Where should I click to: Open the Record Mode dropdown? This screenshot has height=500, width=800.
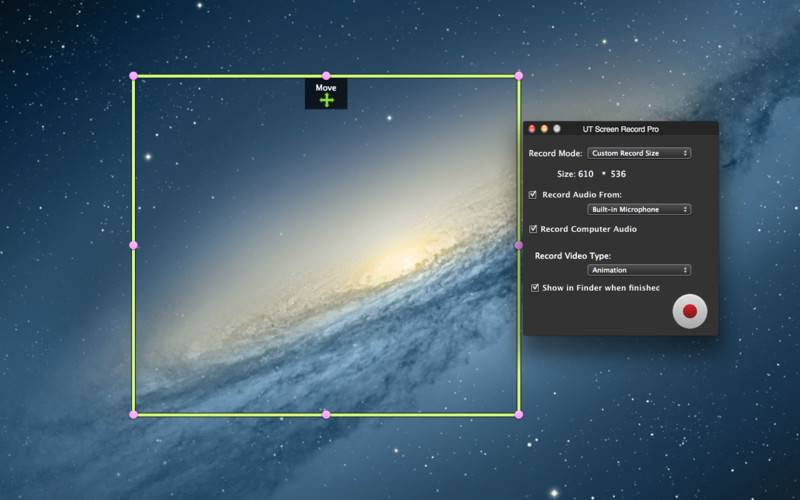(639, 153)
